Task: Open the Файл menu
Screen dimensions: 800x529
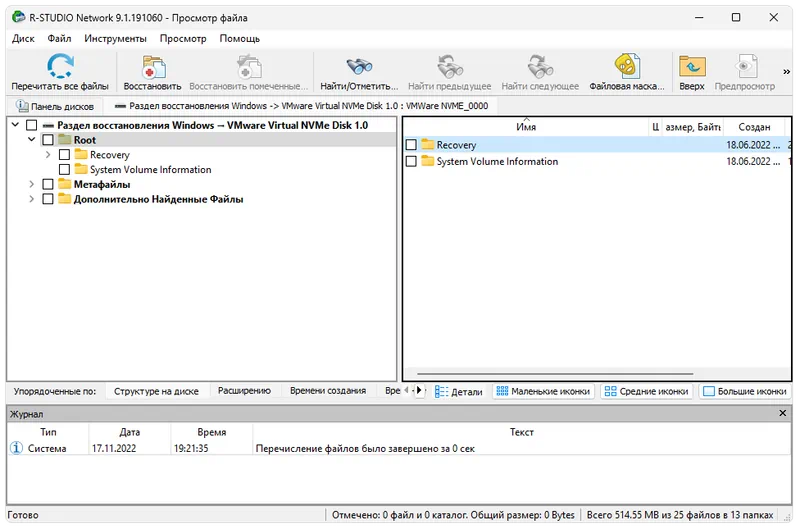Action: [59, 39]
